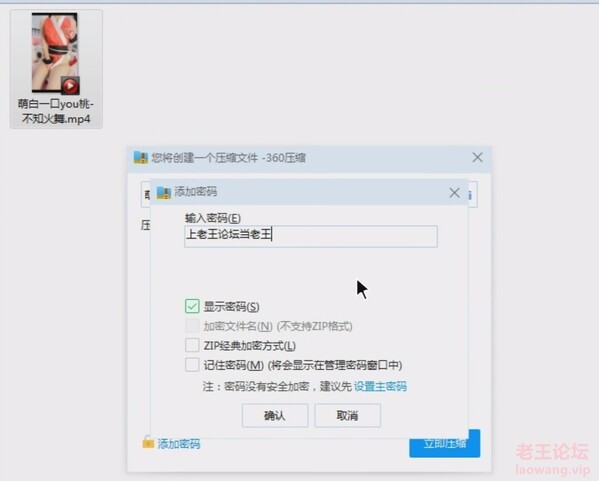Select the 不知火舞.mp4 video thumbnail
599x481 pixels.
[x=55, y=53]
